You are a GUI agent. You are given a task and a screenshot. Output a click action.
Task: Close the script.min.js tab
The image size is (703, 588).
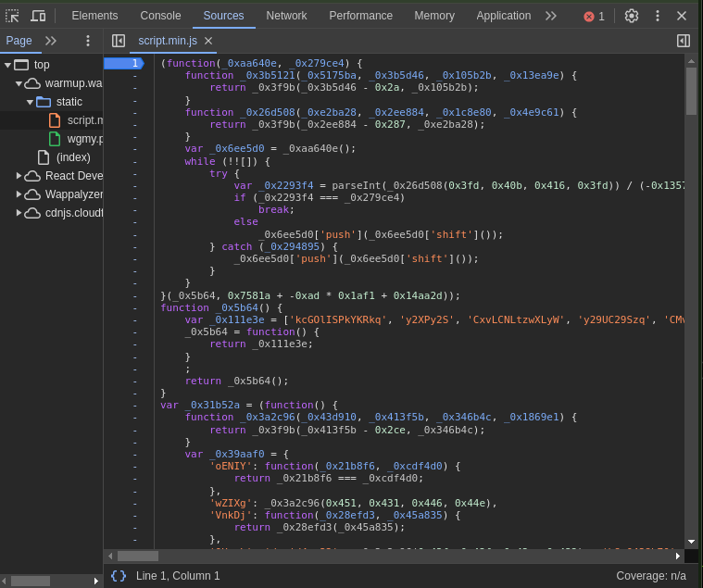[x=208, y=41]
